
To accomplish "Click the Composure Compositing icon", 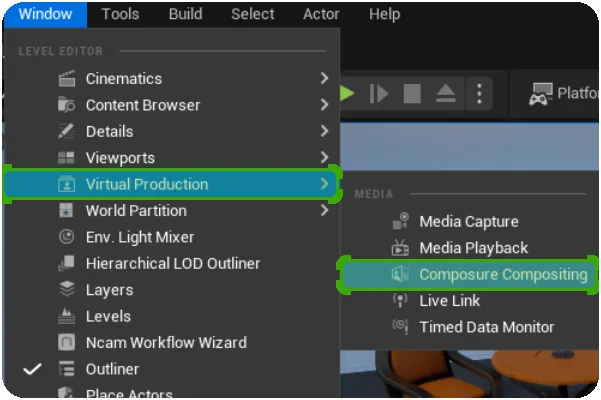I will click(400, 274).
